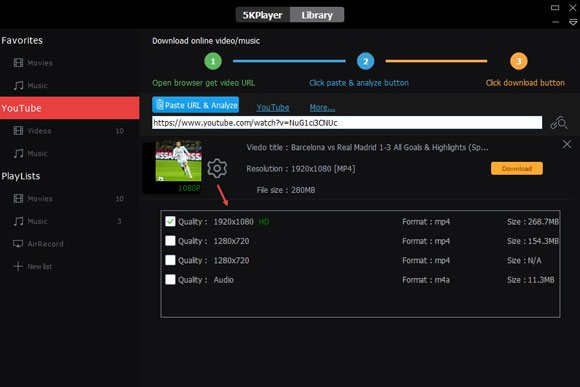Open the More... link

pyautogui.click(x=322, y=107)
